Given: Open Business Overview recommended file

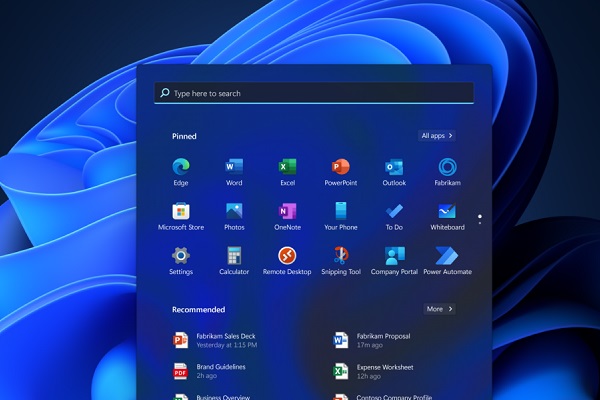Looking at the screenshot, I should pos(211,397).
